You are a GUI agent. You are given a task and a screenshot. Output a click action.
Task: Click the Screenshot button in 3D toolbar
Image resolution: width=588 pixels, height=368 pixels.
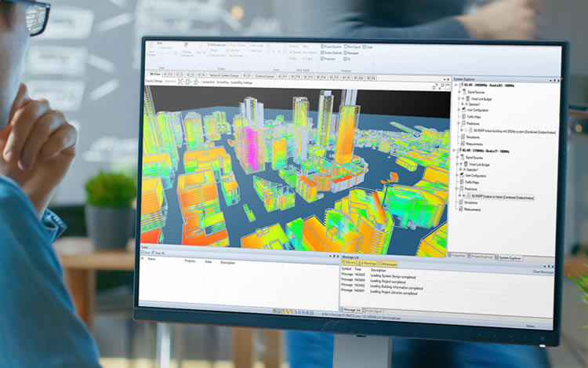[x=209, y=82]
